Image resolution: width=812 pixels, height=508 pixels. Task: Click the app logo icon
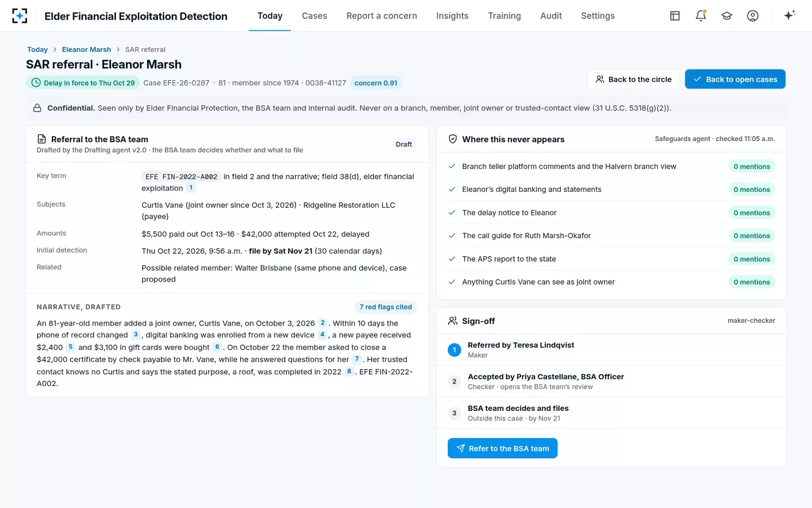pos(20,16)
